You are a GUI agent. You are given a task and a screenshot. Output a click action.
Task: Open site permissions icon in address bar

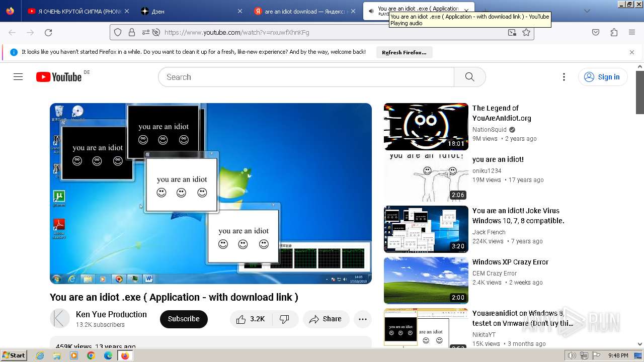click(x=146, y=32)
